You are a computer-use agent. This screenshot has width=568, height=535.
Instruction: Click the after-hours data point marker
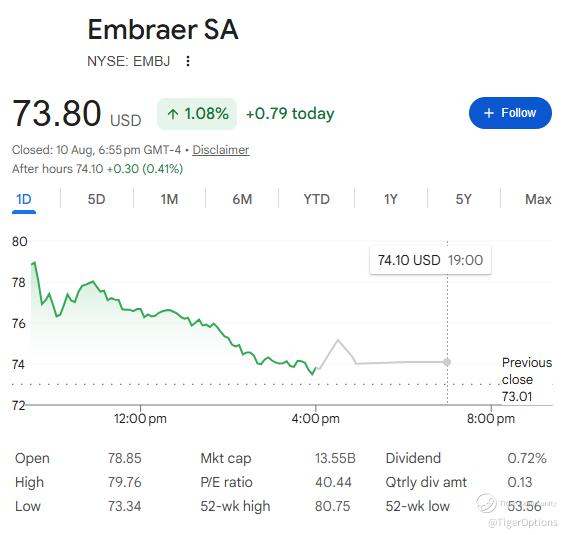(x=447, y=362)
